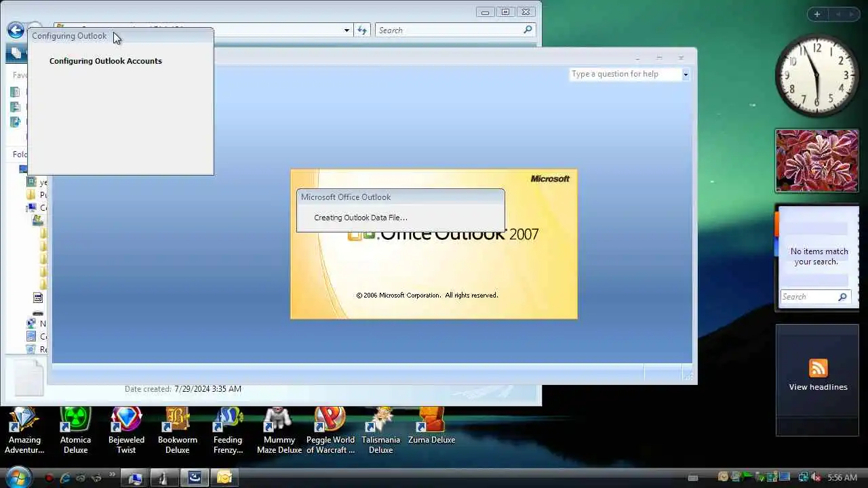Image resolution: width=868 pixels, height=488 pixels.
Task: Open Peggle World of Warcraft shortcut
Action: coord(330,430)
